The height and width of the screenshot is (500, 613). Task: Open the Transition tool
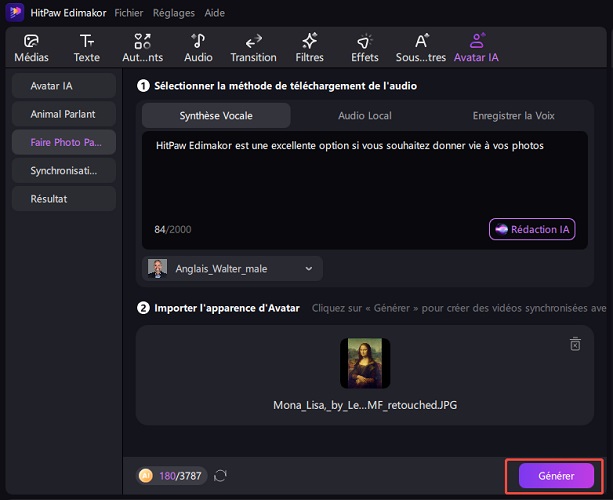point(253,48)
